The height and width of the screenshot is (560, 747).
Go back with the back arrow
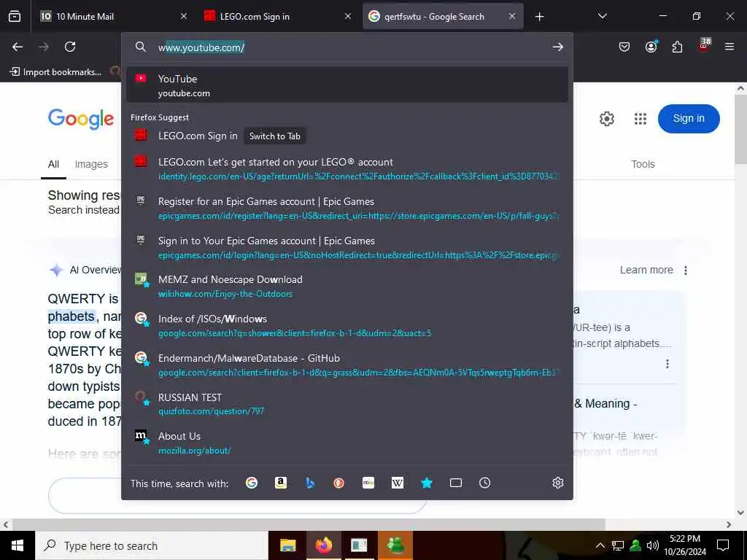pos(18,47)
